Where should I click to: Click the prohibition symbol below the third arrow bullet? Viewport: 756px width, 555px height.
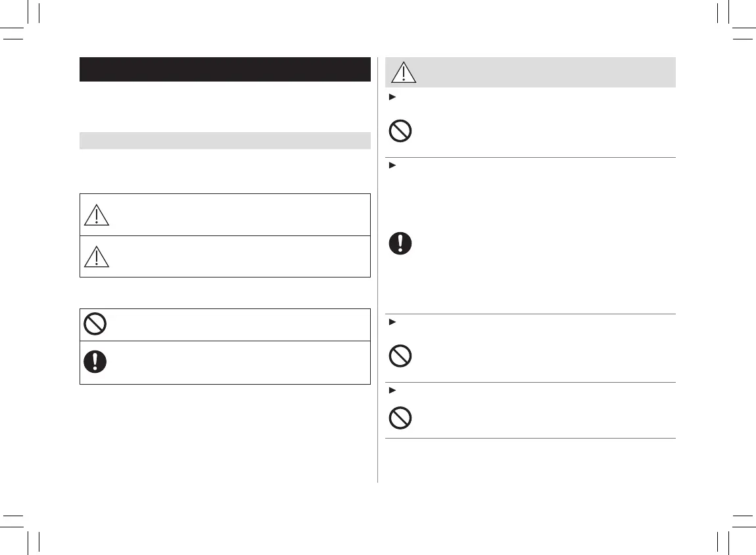[x=400, y=356]
